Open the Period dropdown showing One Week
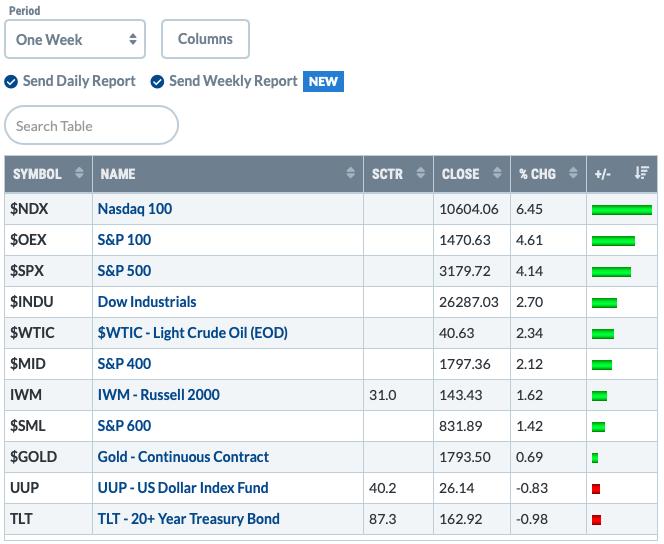The width and height of the screenshot is (664, 544). (x=75, y=39)
